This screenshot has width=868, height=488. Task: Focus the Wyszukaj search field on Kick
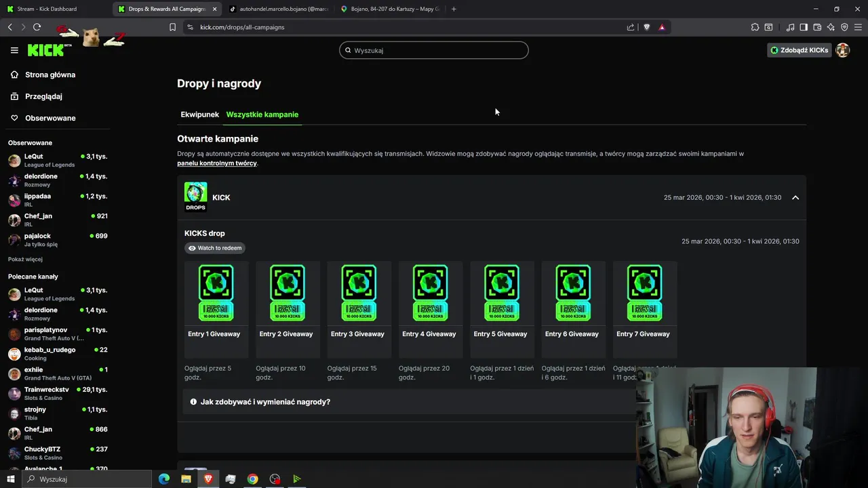434,50
